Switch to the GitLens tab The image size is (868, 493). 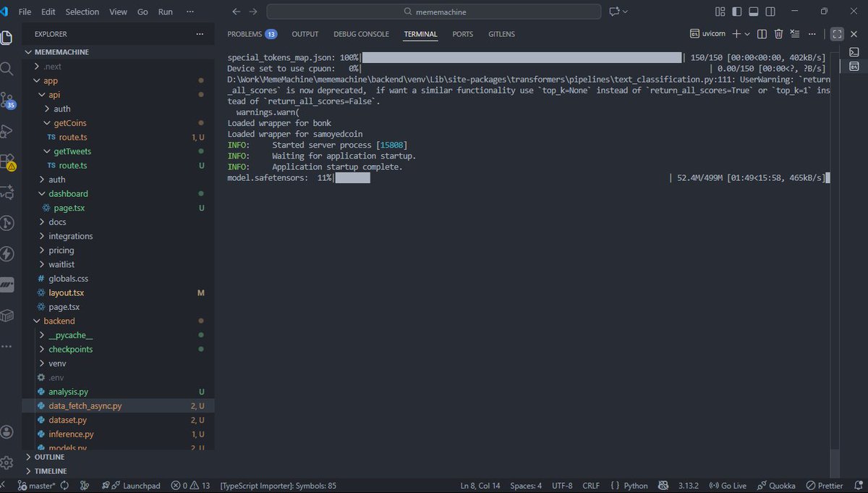(x=501, y=34)
